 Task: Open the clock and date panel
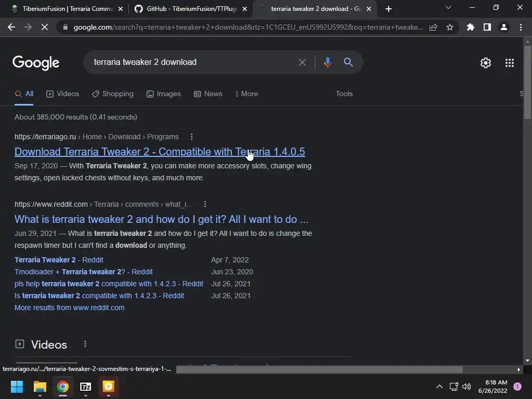tap(493, 387)
